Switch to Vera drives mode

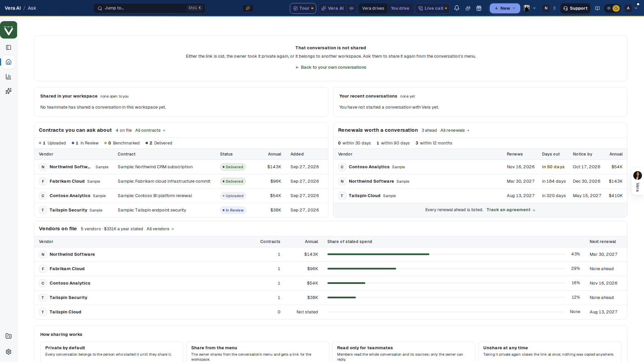click(373, 8)
